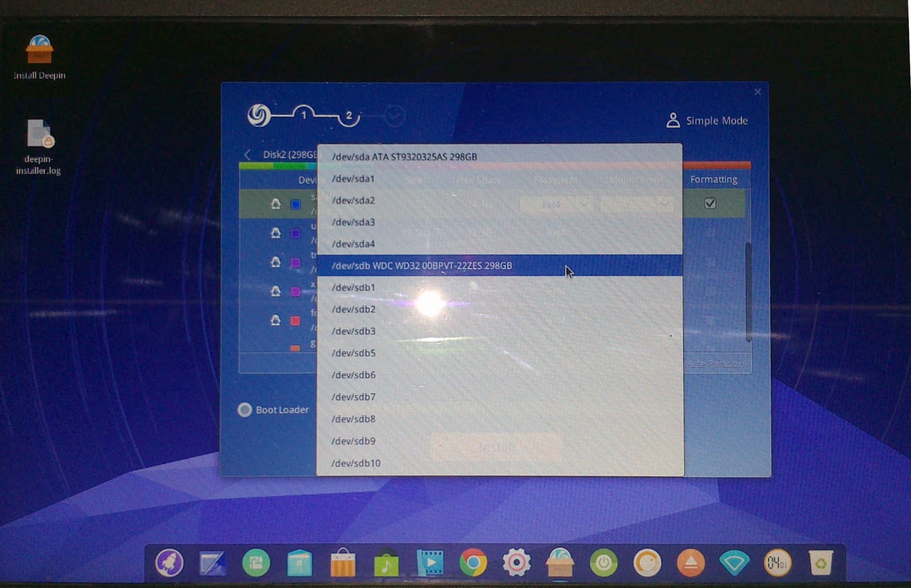Click the red partition color swatch

click(x=296, y=320)
